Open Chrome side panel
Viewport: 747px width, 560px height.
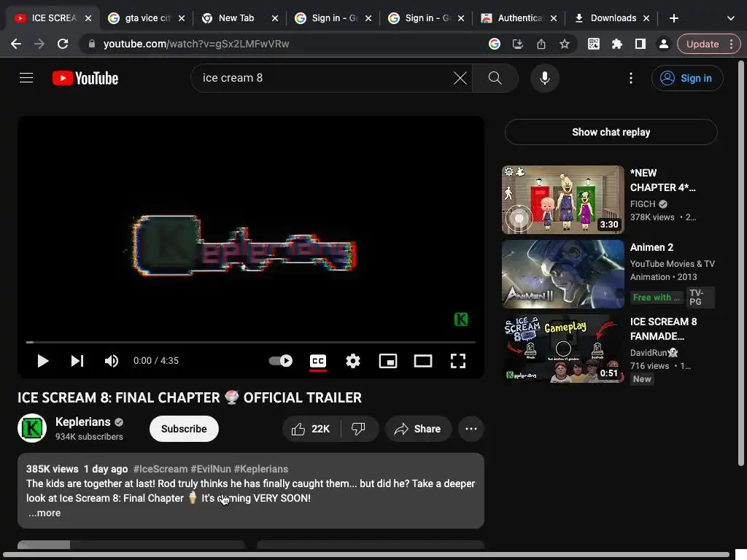tap(640, 44)
